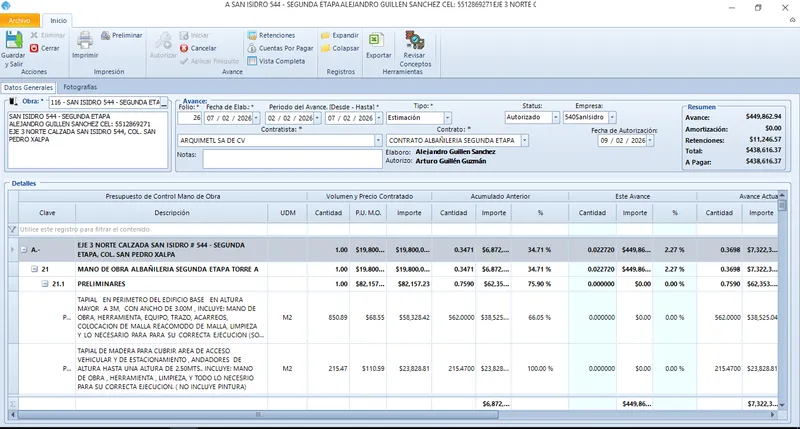Open the Contratista dropdown
Screen dimensions: 800x429
[x=378, y=140]
